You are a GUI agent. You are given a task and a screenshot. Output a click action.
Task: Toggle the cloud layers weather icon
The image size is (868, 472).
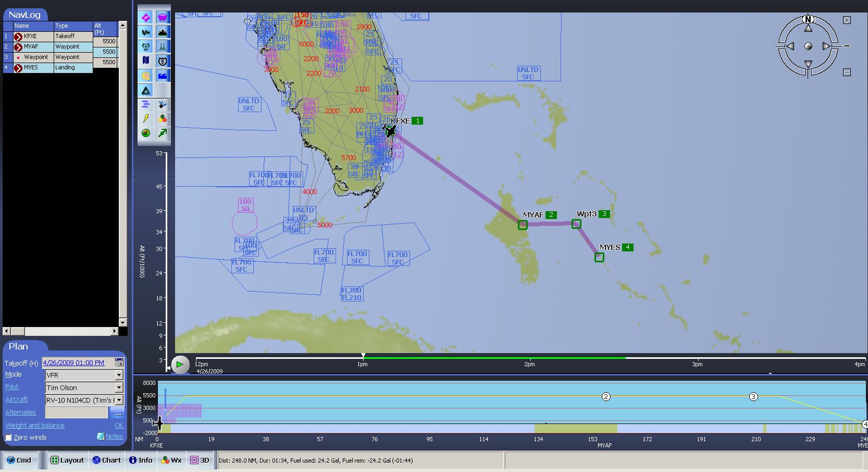[x=146, y=104]
